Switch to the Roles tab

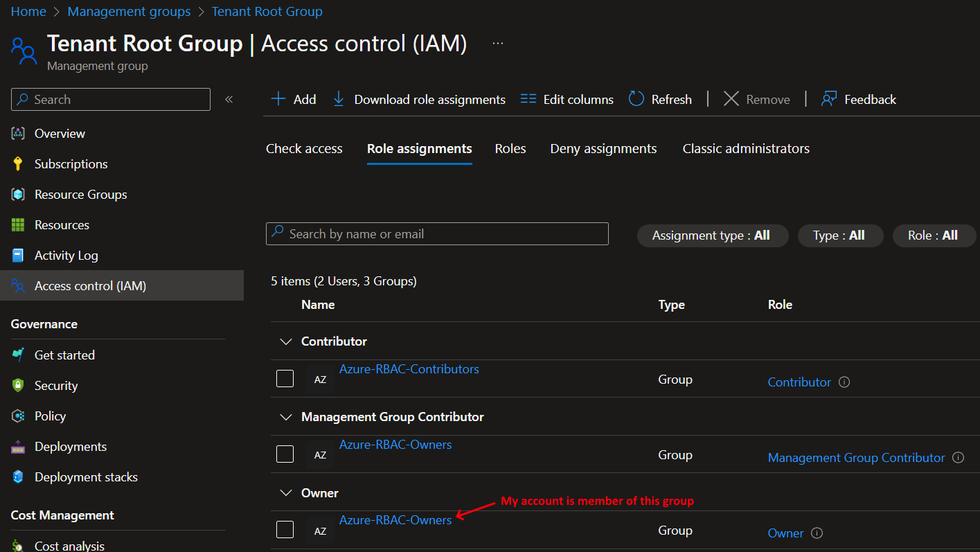tap(510, 148)
